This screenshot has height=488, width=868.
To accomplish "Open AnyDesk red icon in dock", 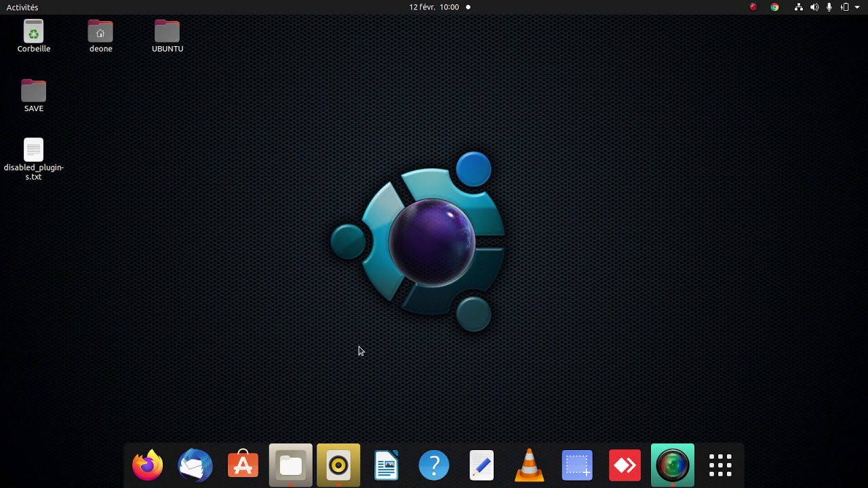I will coord(625,466).
